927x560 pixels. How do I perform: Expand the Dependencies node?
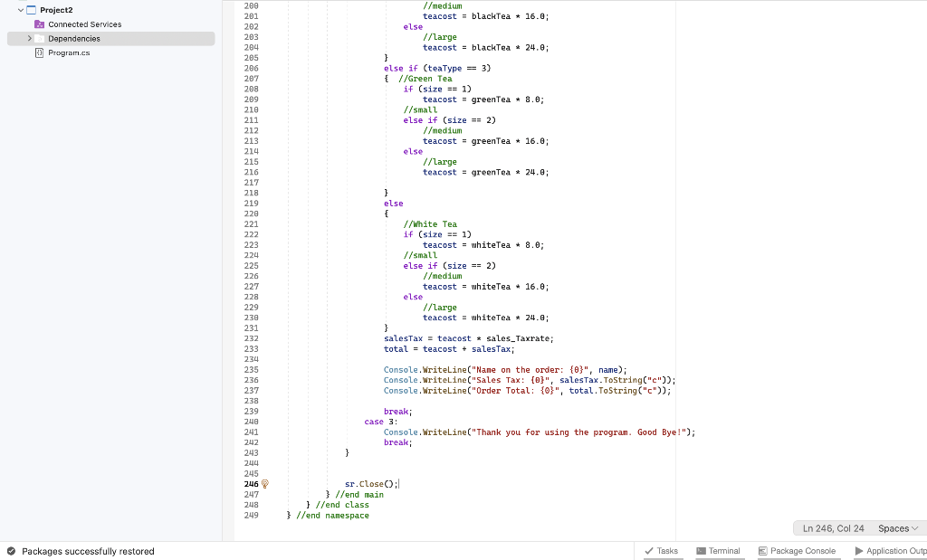30,38
